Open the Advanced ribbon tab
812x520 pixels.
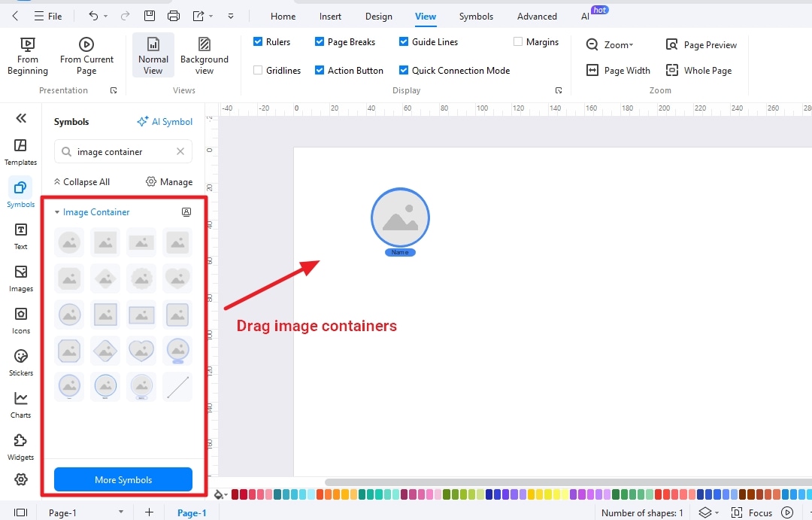coord(536,16)
